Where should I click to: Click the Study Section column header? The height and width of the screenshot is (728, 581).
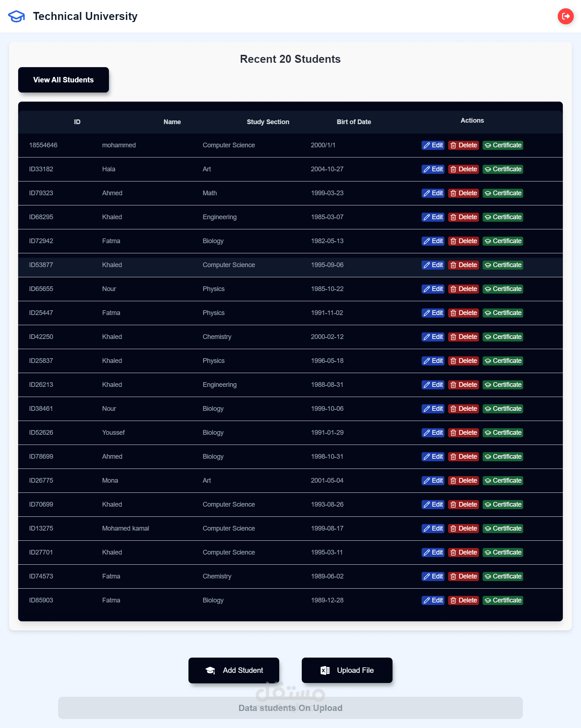click(268, 122)
